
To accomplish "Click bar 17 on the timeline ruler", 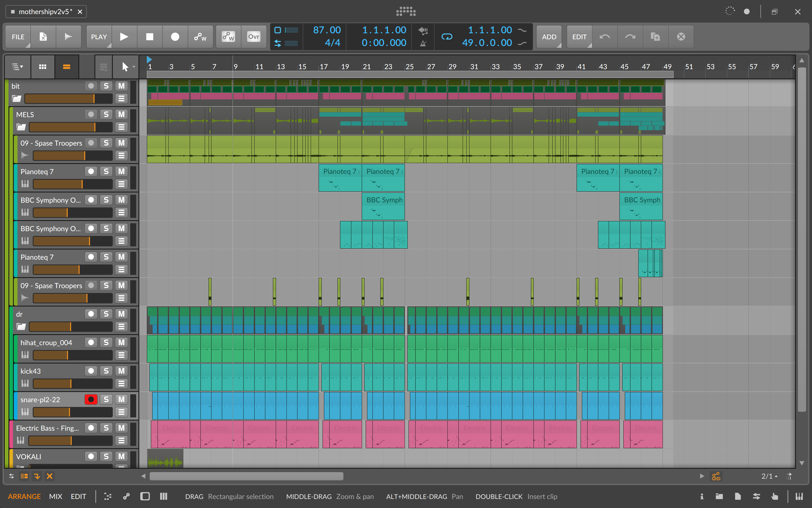I will 323,67.
